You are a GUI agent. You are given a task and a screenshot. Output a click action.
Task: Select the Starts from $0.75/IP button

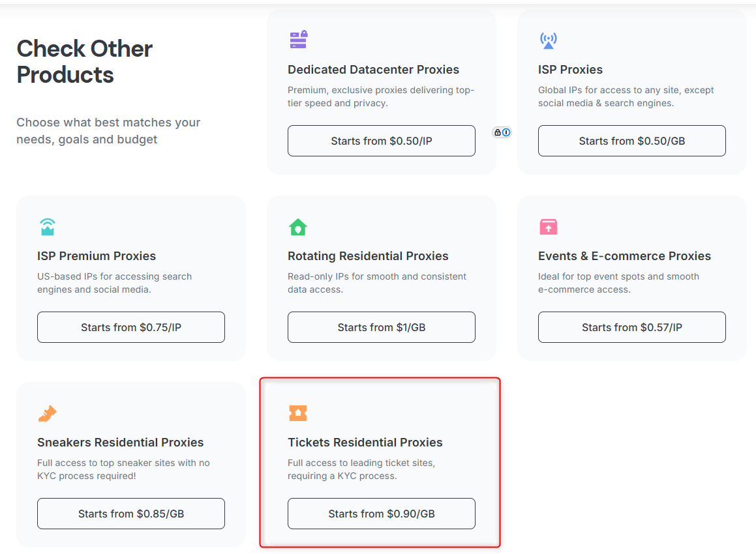point(131,327)
